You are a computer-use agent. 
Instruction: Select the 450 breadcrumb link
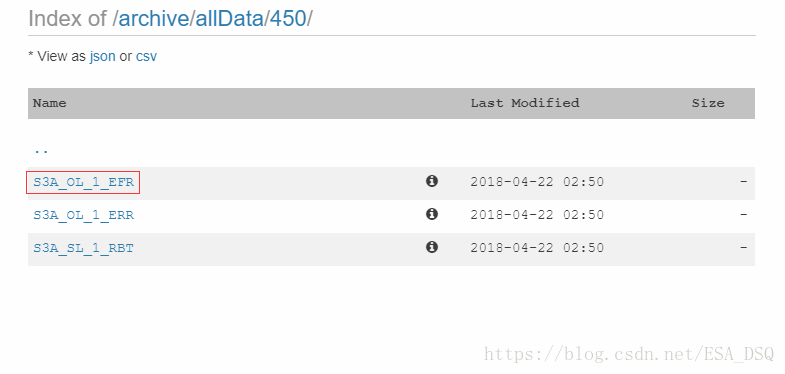(x=287, y=19)
